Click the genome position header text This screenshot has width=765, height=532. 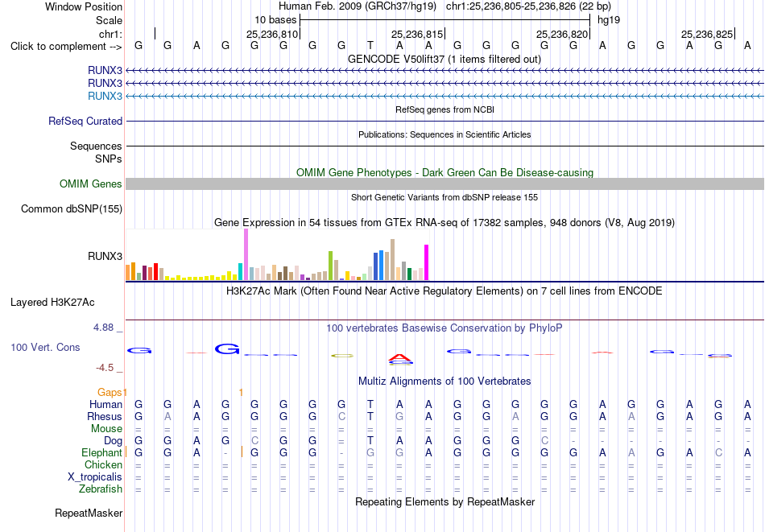445,6
